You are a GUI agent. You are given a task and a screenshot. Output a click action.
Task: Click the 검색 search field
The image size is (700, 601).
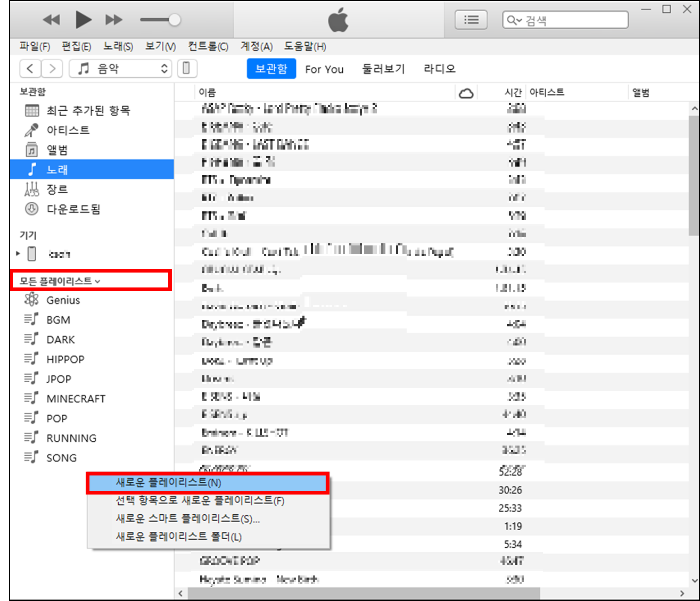565,20
